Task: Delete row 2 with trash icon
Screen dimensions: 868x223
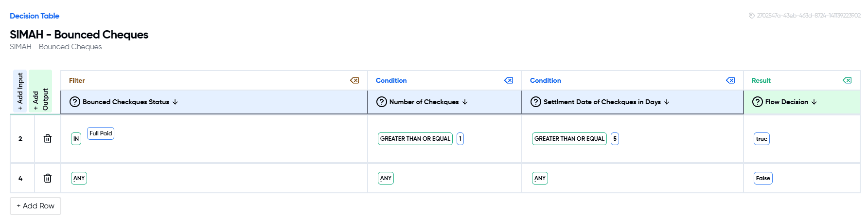Action: (48, 139)
